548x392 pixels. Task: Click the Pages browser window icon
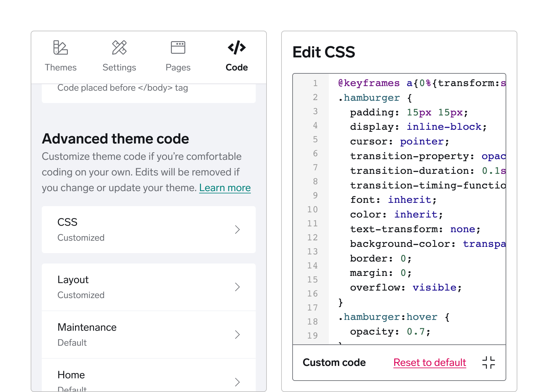[178, 48]
